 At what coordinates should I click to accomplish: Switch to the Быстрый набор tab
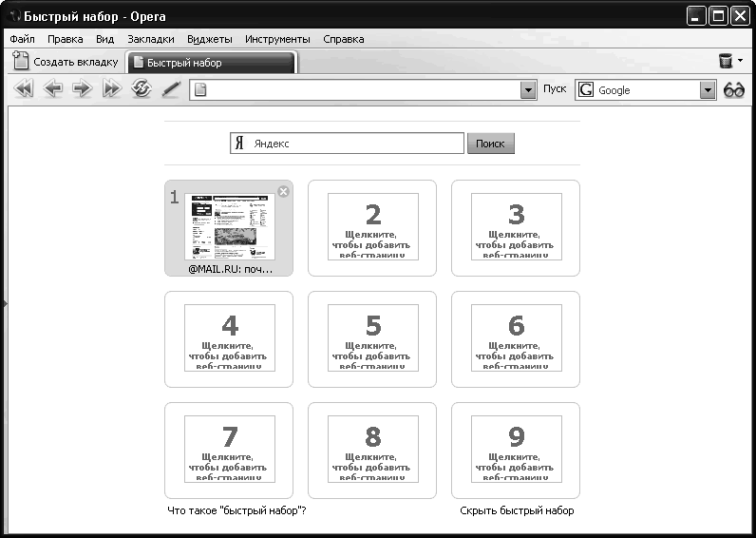point(211,63)
